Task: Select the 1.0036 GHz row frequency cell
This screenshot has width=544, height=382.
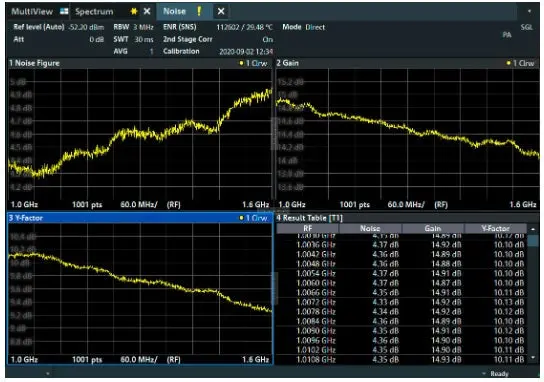Action: pyautogui.click(x=316, y=245)
